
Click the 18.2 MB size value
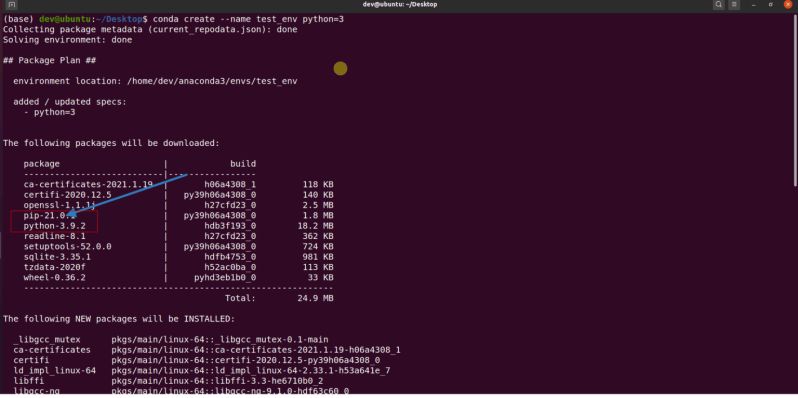point(315,226)
